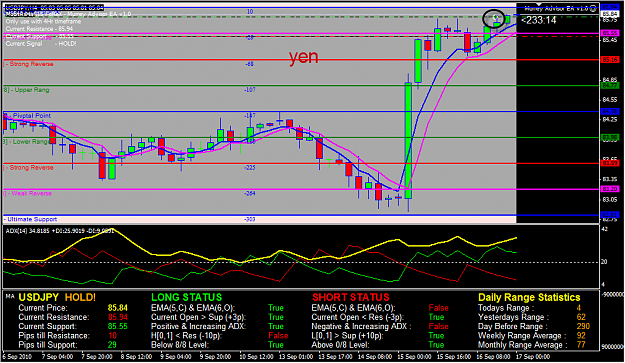Screen dimensions: 625x363
Task: Click True beside Above 0/8 Level
Action: 436,345
